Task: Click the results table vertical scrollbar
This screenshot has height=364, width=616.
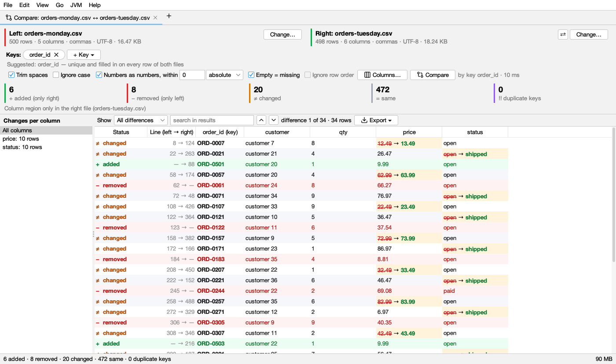Action: tap(614, 196)
